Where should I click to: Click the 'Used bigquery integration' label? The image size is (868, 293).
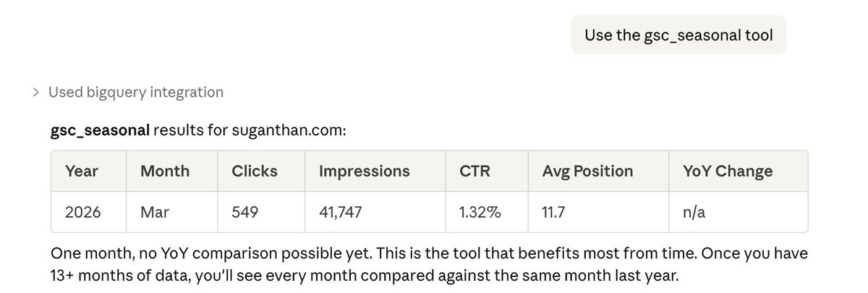tap(135, 93)
